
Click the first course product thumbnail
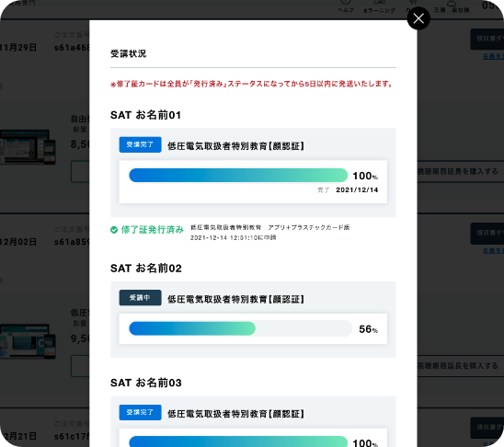point(28,147)
